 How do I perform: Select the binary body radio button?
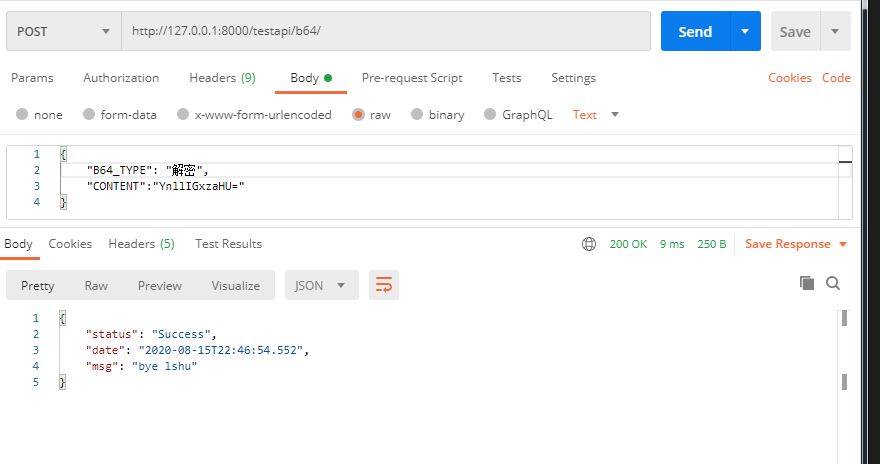(x=416, y=114)
